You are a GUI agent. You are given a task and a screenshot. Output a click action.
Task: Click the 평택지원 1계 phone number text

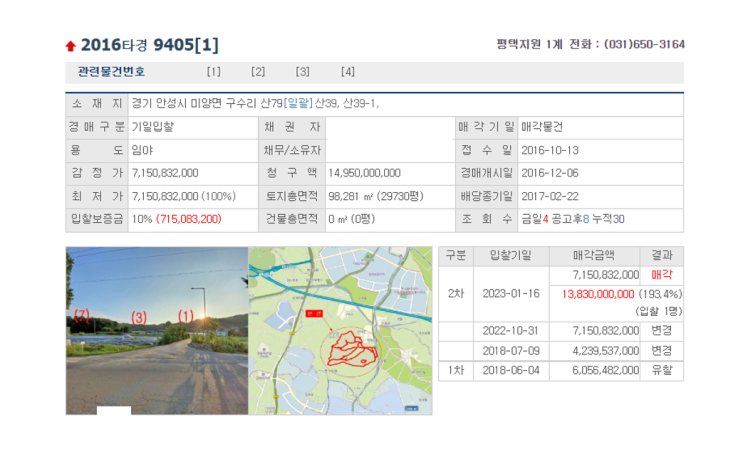click(590, 44)
